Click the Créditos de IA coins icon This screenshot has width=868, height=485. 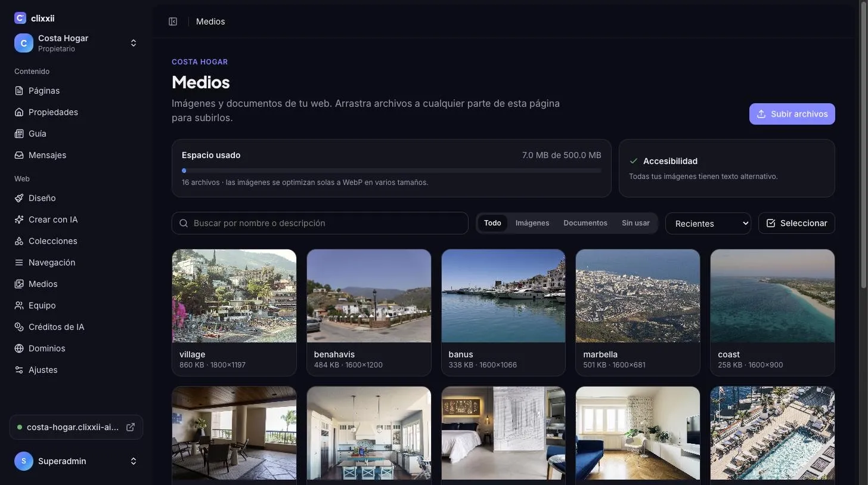coord(19,327)
